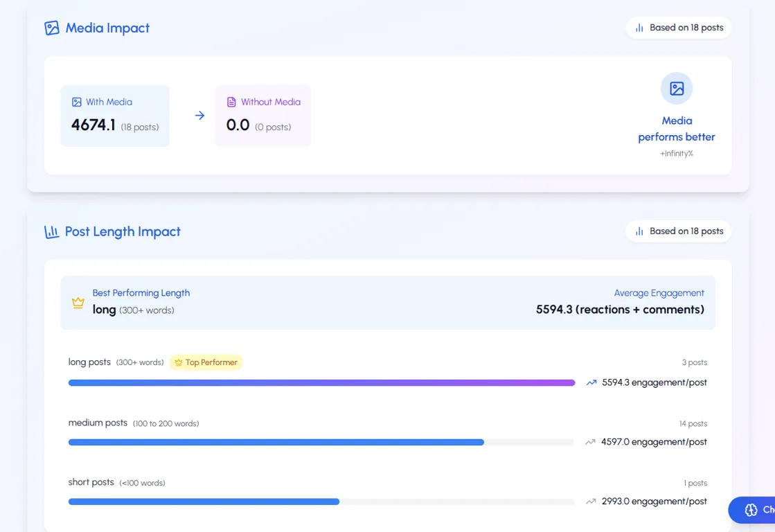Click the Media Impact picture icon
This screenshot has height=532, width=775.
[x=50, y=27]
